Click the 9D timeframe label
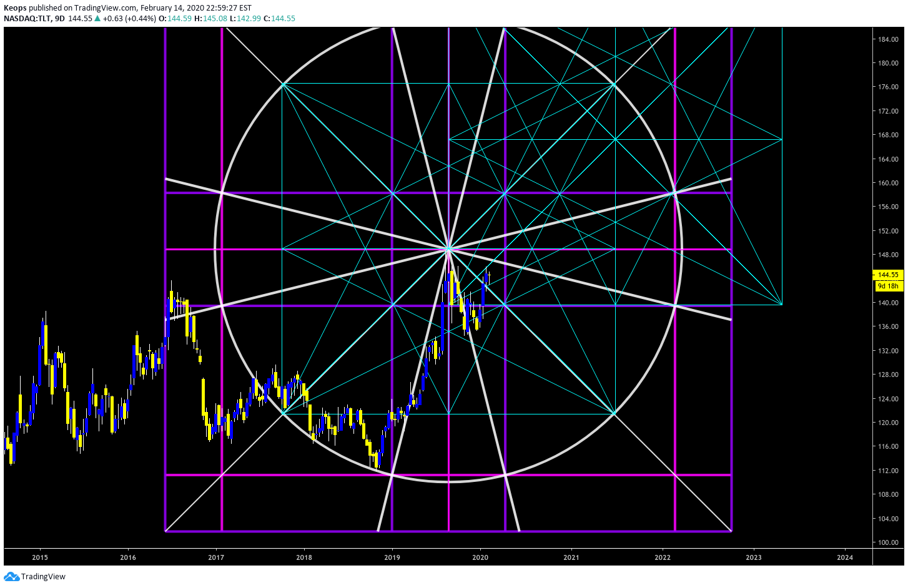Screen dimensions: 908x588 60,19
